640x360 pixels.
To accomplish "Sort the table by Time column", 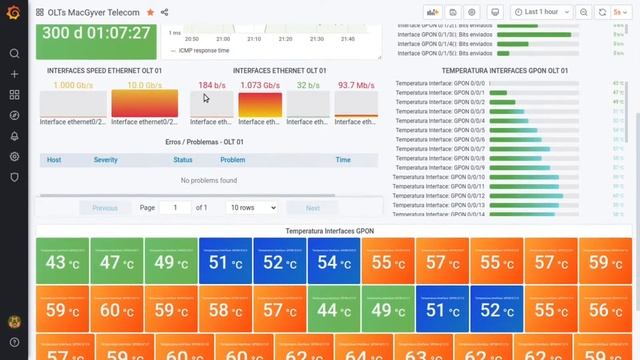I will (343, 160).
